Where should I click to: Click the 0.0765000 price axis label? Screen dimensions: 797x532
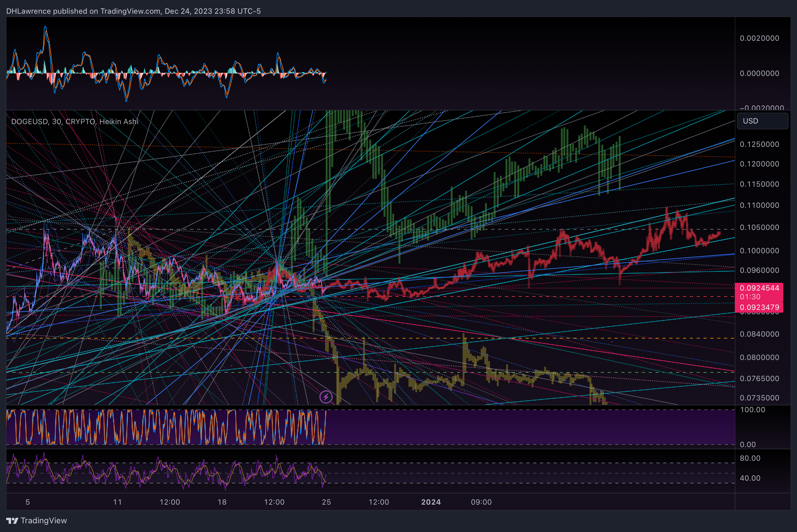tap(759, 379)
